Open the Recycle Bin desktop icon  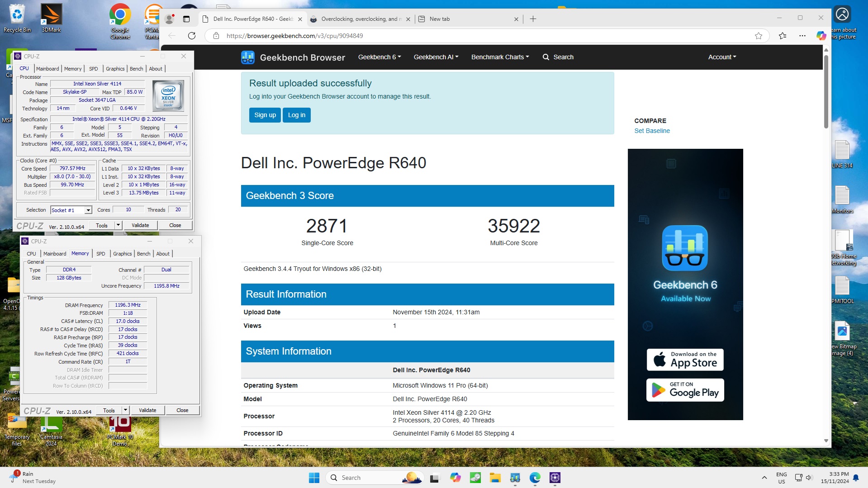click(x=17, y=18)
